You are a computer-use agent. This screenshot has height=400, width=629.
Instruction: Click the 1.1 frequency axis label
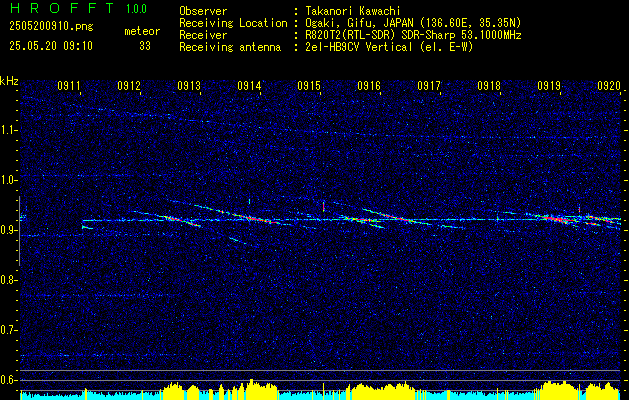pos(8,130)
